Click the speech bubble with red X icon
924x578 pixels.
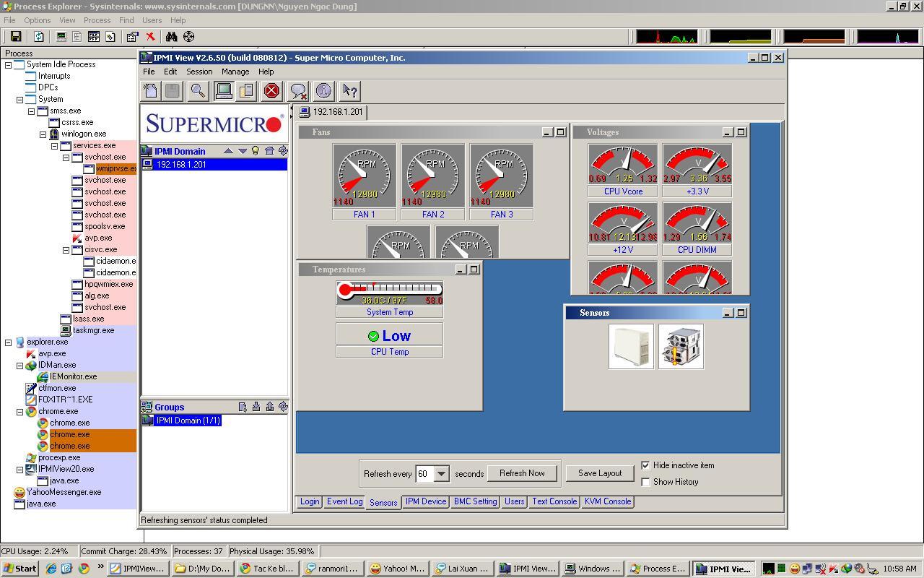tap(298, 90)
